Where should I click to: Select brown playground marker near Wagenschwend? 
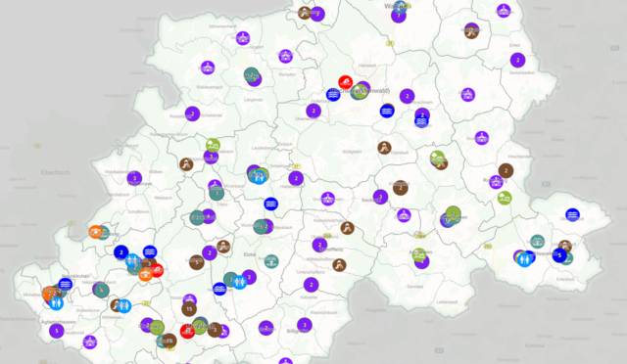click(x=186, y=163)
